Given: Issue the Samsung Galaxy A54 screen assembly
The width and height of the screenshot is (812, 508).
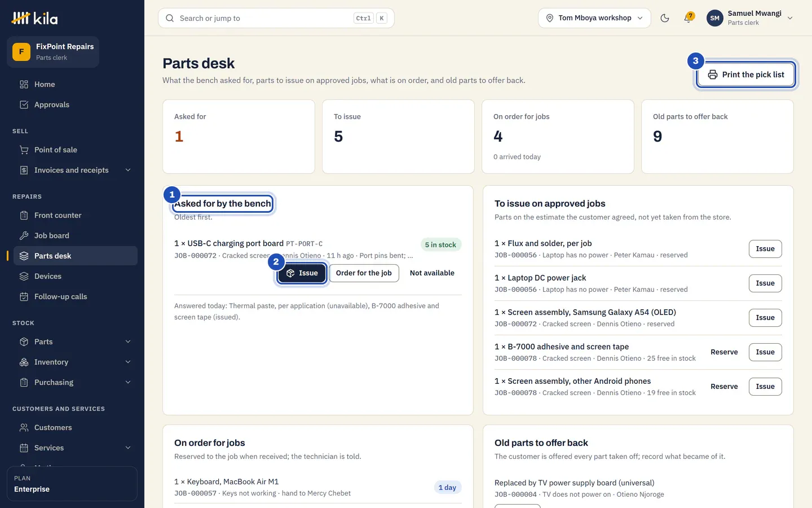Looking at the screenshot, I should coord(765,318).
